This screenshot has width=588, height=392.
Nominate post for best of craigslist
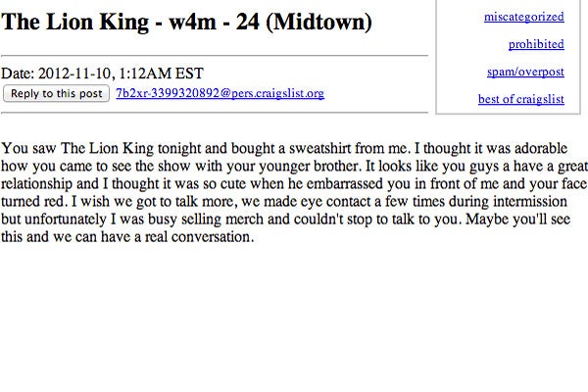[521, 99]
